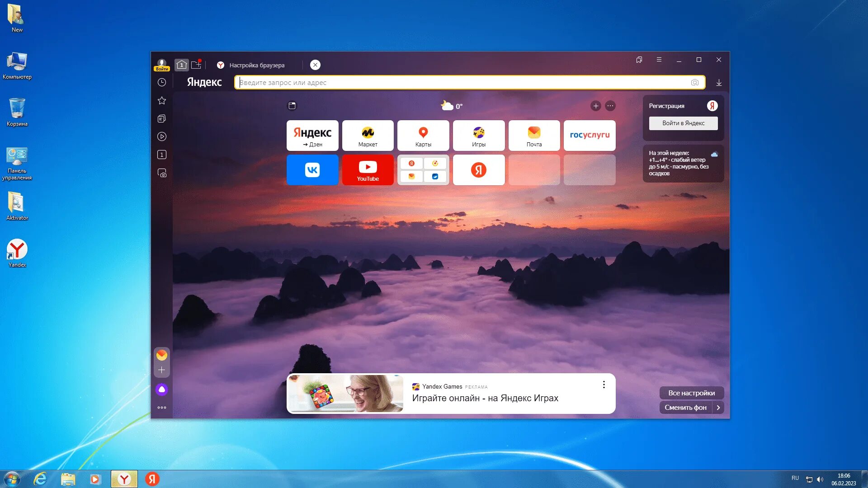Switch to Настройка браузера tab
868x488 pixels.
[257, 65]
